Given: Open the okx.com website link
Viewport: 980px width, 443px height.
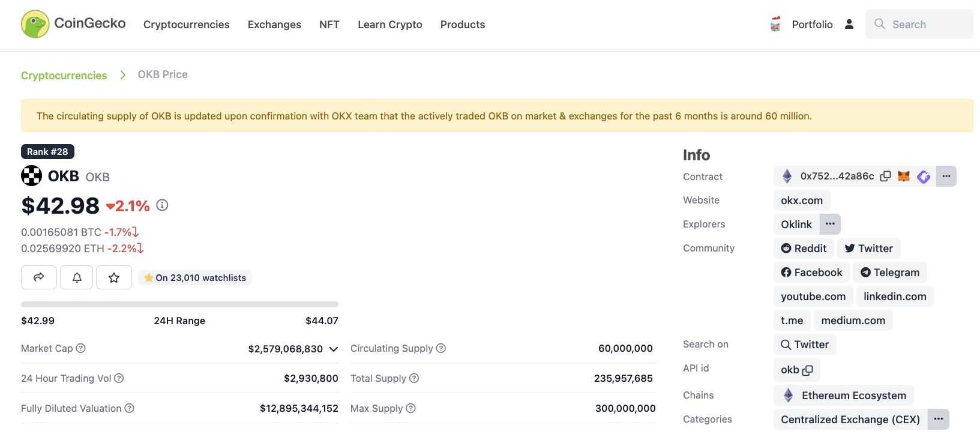Looking at the screenshot, I should point(802,200).
